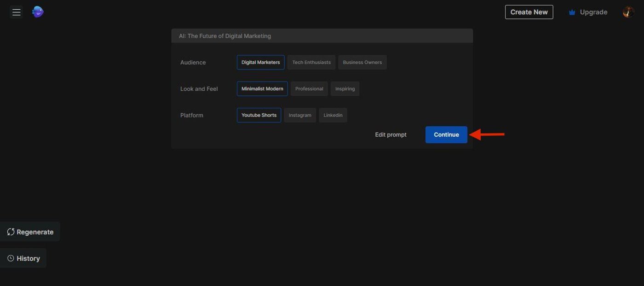Screen dimensions: 644x286
Task: Switch platform to Instagram
Action: point(300,115)
